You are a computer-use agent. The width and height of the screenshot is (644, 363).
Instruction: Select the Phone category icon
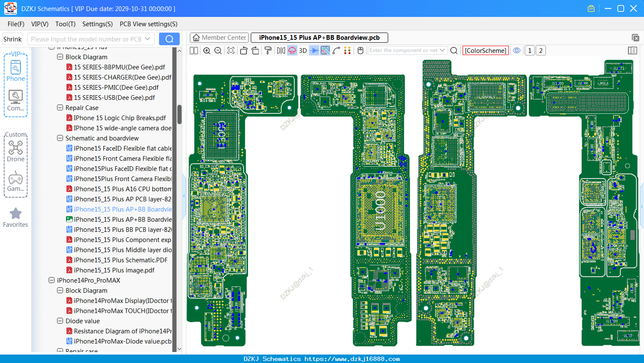point(16,71)
